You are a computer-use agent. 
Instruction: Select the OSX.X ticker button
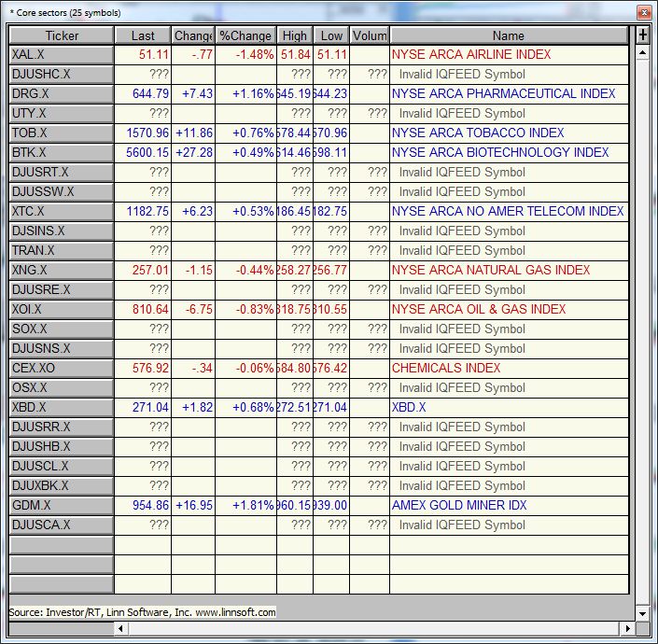tap(62, 387)
